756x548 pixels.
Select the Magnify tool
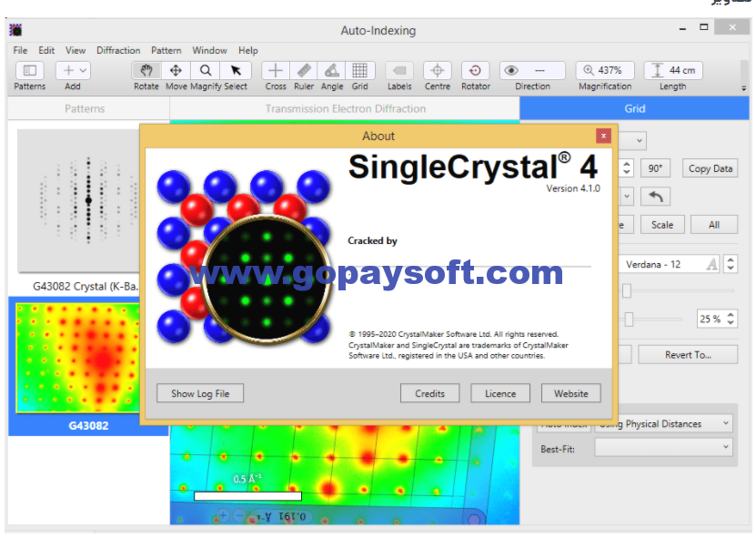[206, 70]
